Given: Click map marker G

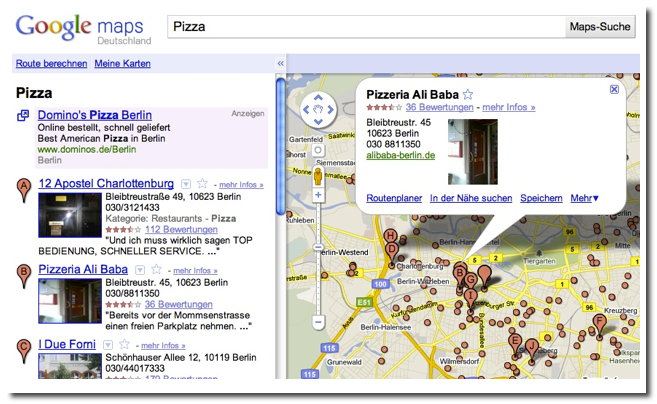Looking at the screenshot, I should pyautogui.click(x=471, y=280).
